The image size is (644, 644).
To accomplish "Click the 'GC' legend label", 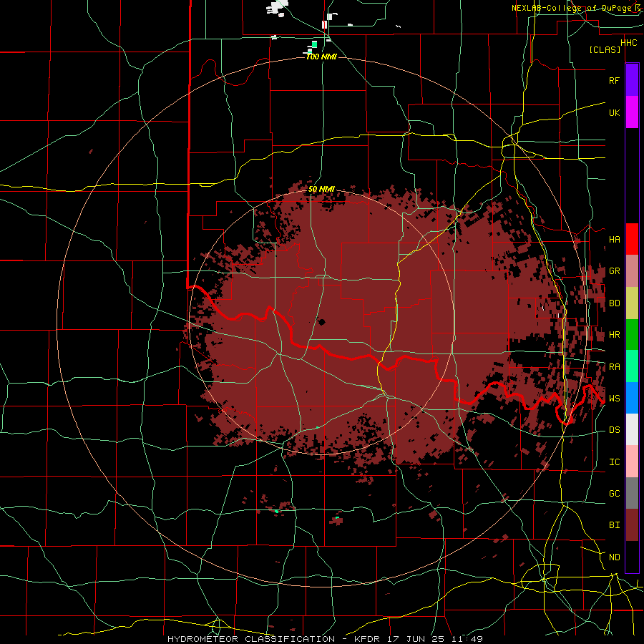I will (x=614, y=494).
